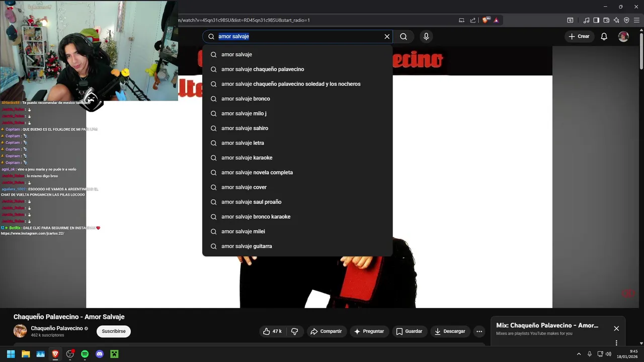Click system tray microphone icon
This screenshot has width=644, height=362.
(x=590, y=354)
